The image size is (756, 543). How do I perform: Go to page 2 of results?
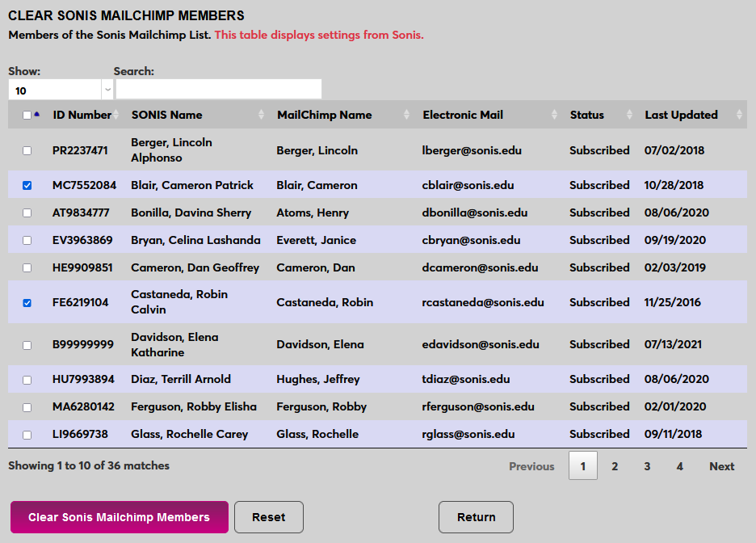[615, 466]
